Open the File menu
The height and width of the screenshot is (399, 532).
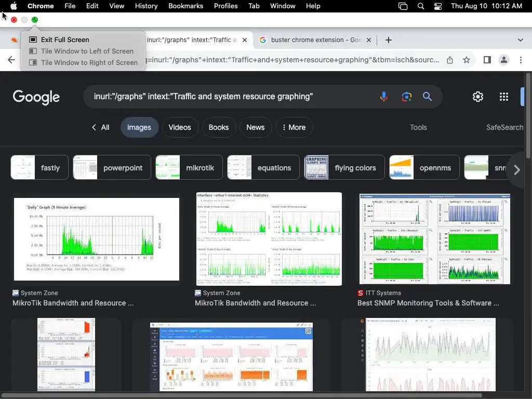tap(70, 6)
